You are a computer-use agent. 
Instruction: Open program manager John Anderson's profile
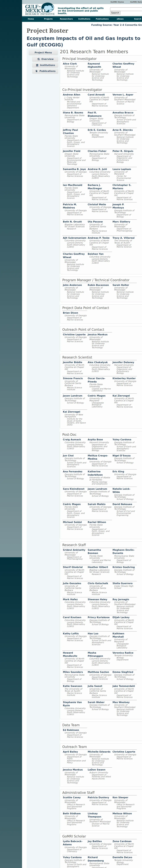[x=72, y=285]
